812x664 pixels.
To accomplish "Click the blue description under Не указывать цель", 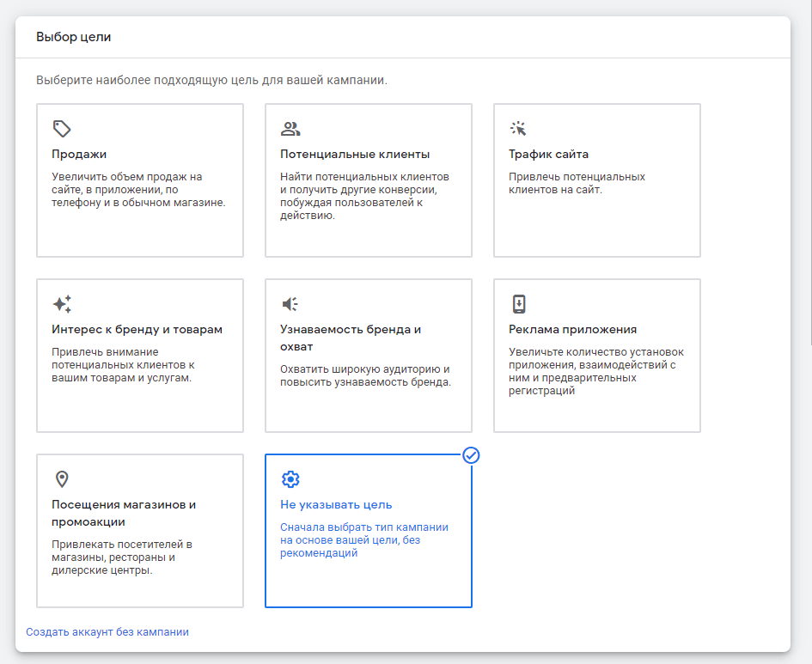I will (x=364, y=540).
